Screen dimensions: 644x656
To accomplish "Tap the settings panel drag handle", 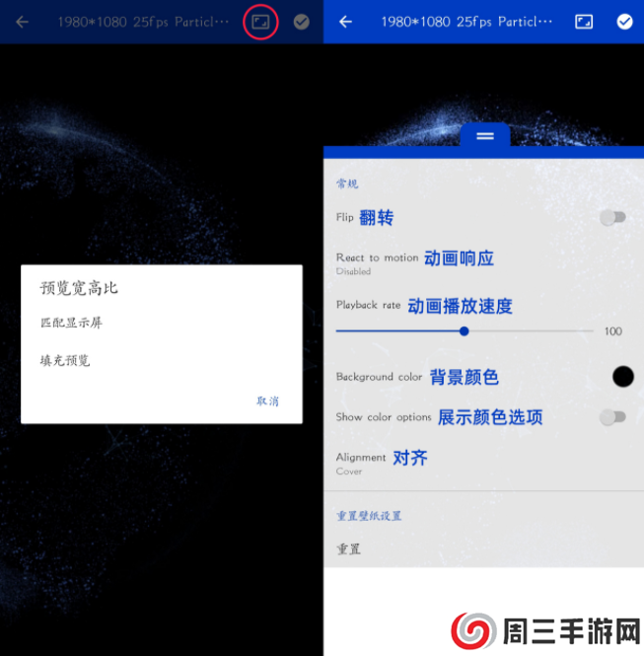I will (x=485, y=136).
